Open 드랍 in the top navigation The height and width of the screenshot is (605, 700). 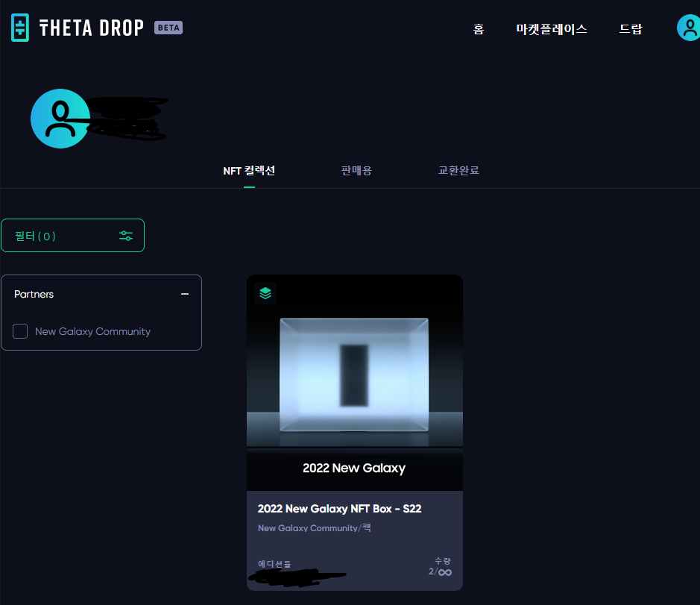tap(631, 29)
